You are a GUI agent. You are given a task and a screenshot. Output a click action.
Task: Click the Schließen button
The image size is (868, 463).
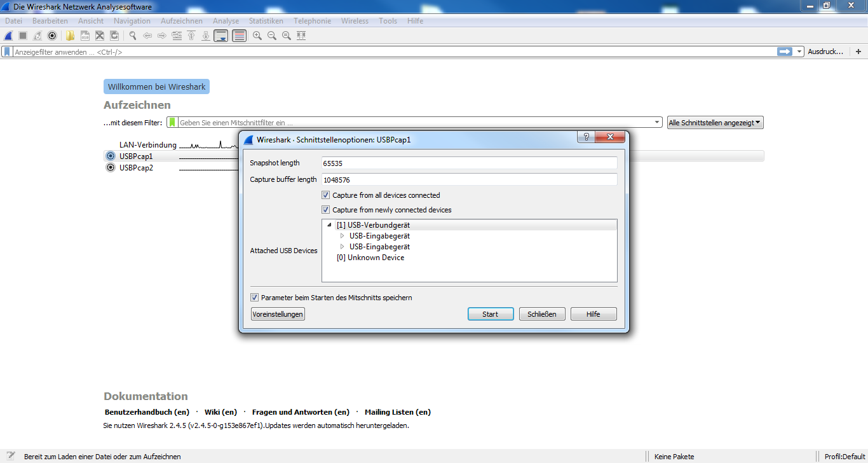click(542, 314)
